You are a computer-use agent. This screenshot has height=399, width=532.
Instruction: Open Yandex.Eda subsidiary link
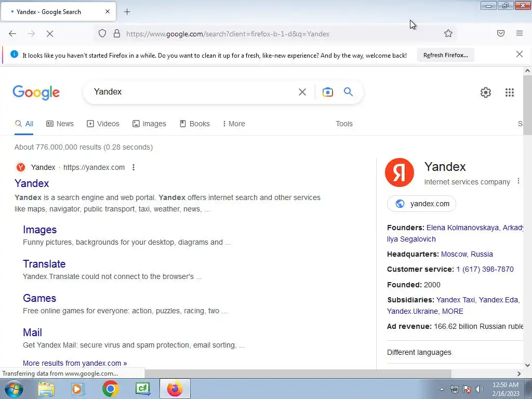tap(498, 300)
